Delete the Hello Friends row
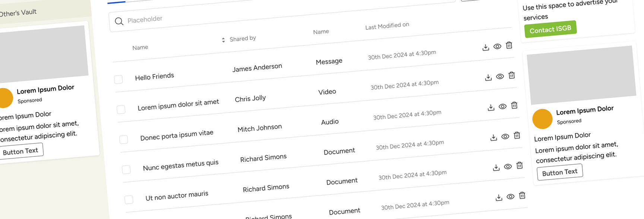 pyautogui.click(x=509, y=45)
